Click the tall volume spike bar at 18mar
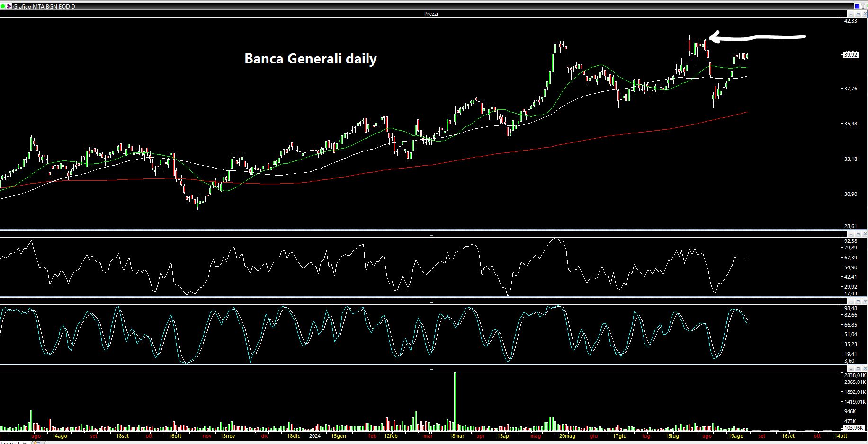868x444 pixels. pyautogui.click(x=455, y=401)
